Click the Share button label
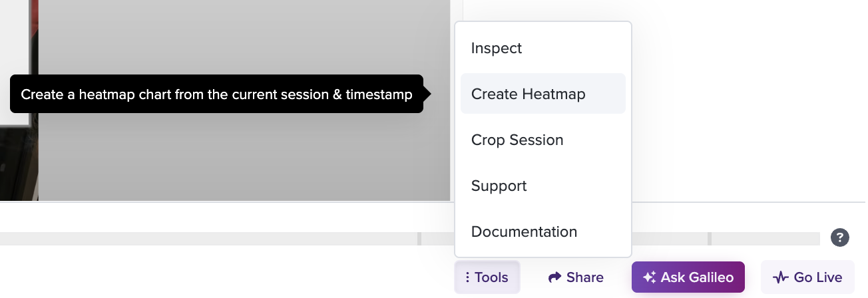 [x=585, y=277]
